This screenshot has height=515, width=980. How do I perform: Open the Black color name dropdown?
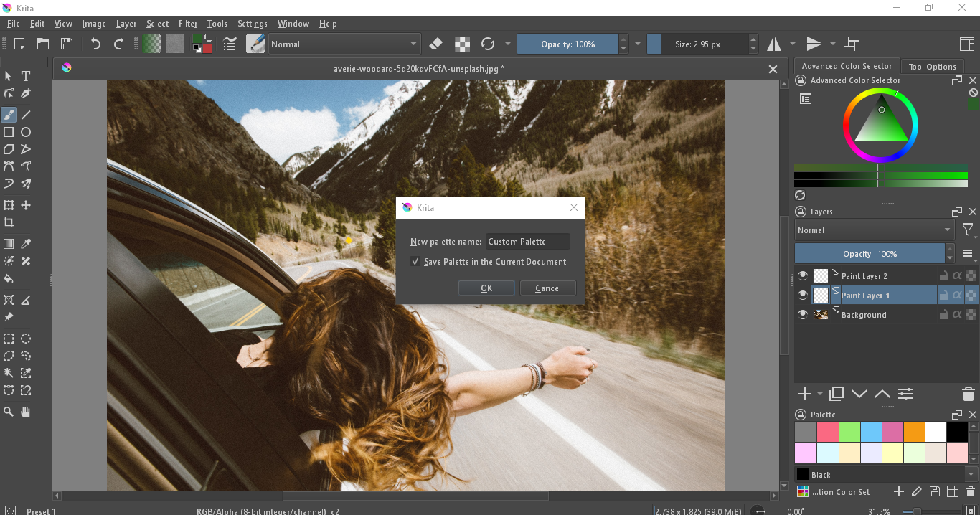click(x=971, y=475)
